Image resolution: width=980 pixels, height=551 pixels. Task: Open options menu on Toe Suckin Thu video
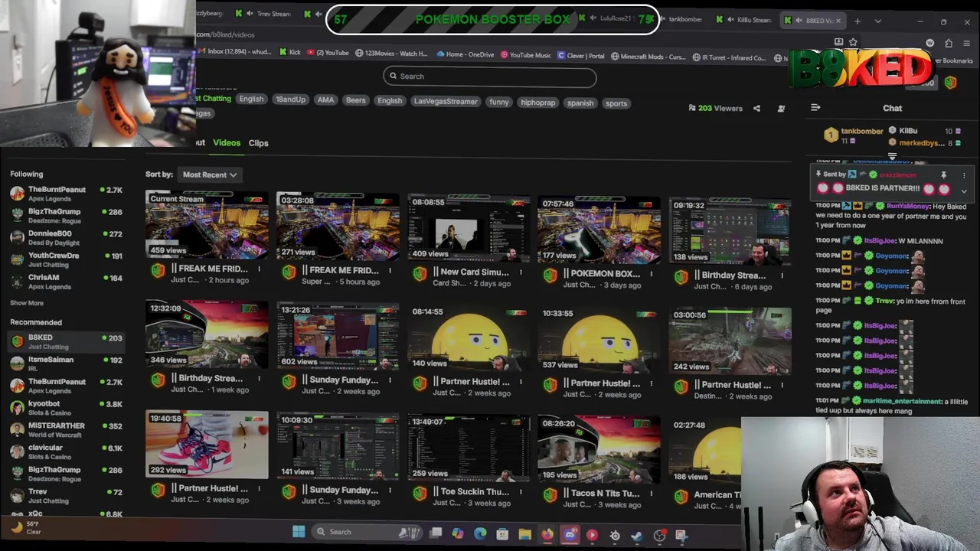coord(521,492)
